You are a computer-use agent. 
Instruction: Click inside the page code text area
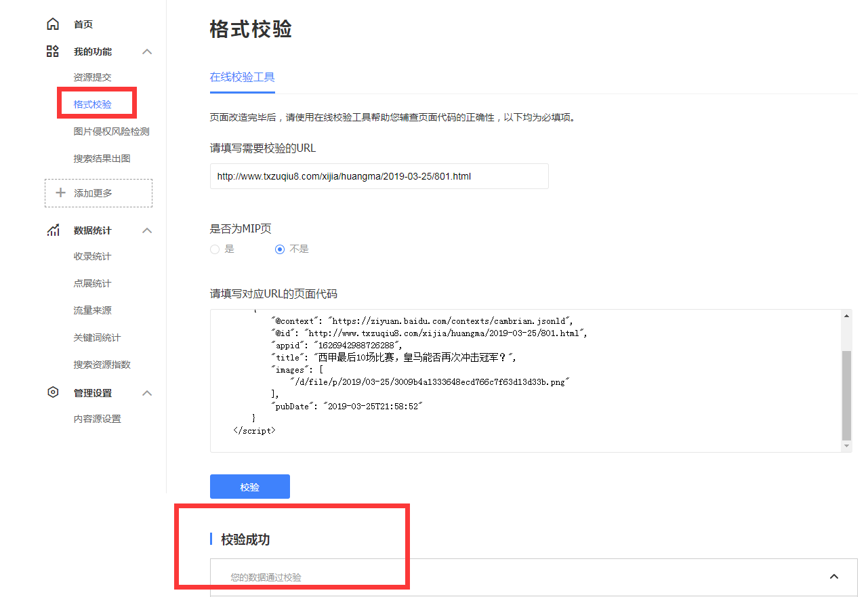click(525, 381)
